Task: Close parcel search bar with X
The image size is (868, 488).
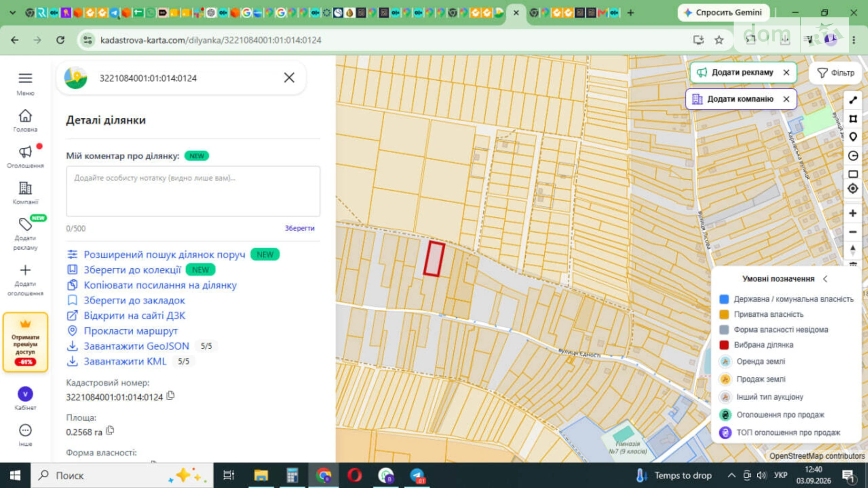Action: click(289, 77)
